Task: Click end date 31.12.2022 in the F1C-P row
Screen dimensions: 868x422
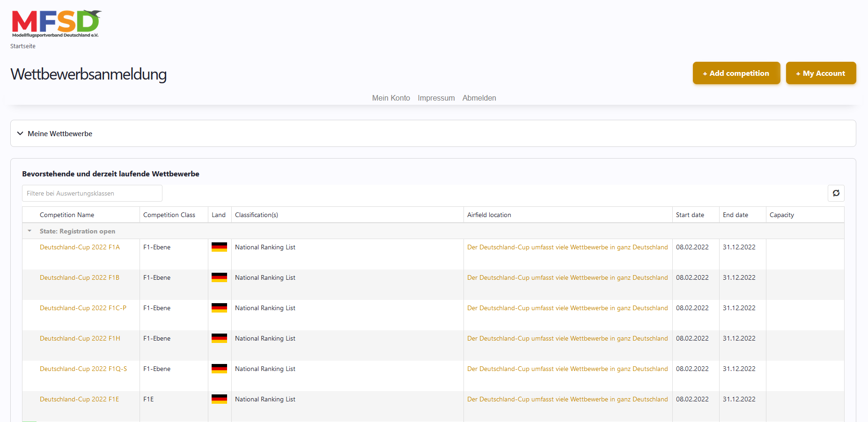Action: 739,308
